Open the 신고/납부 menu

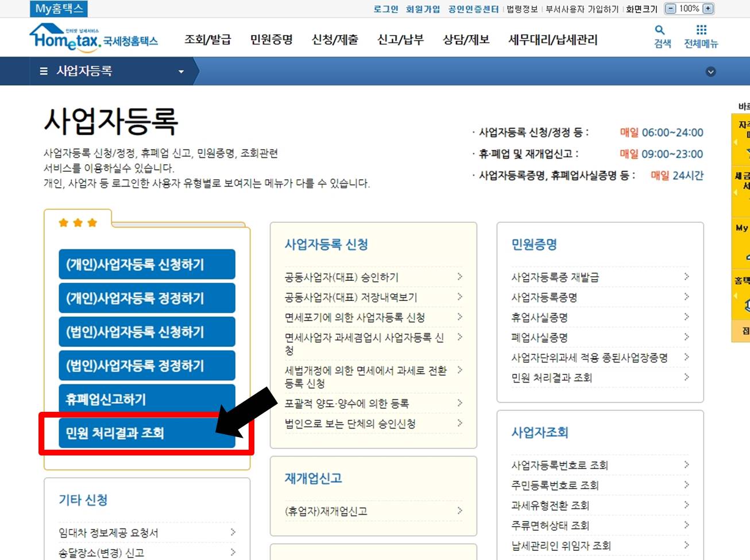tap(400, 40)
